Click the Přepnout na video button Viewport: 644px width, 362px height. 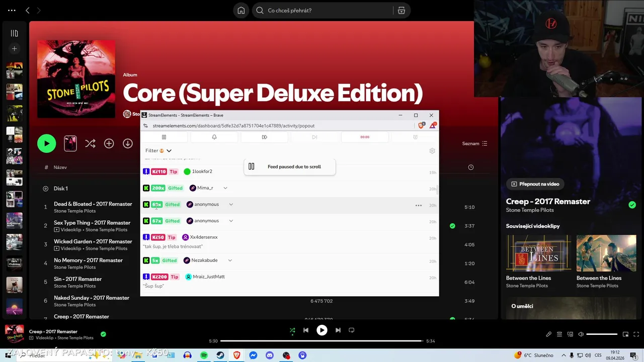[x=535, y=184]
